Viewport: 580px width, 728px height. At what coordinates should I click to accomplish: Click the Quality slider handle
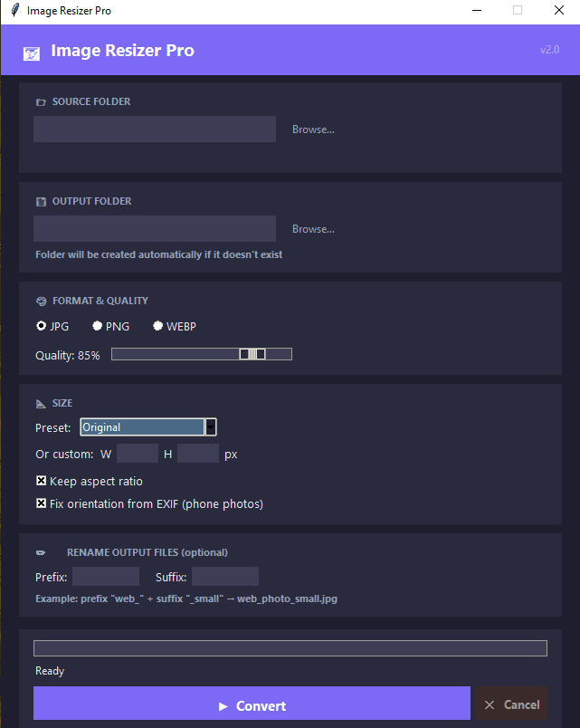pyautogui.click(x=252, y=354)
